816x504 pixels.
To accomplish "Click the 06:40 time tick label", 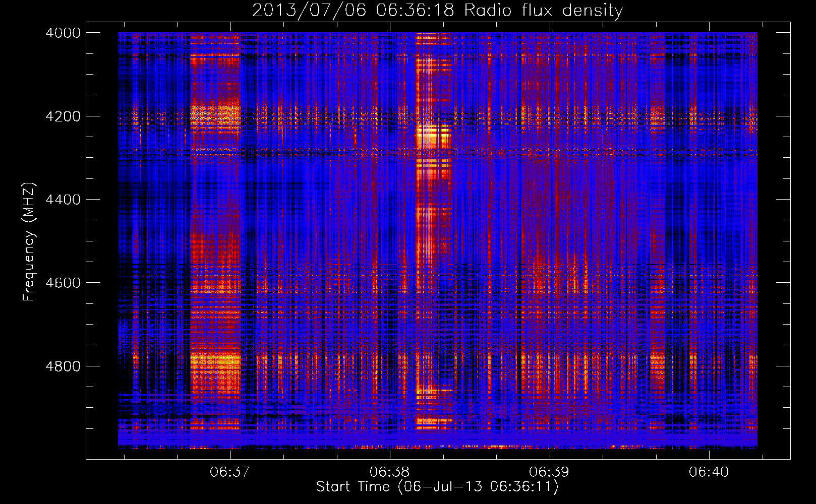I will click(x=709, y=472).
